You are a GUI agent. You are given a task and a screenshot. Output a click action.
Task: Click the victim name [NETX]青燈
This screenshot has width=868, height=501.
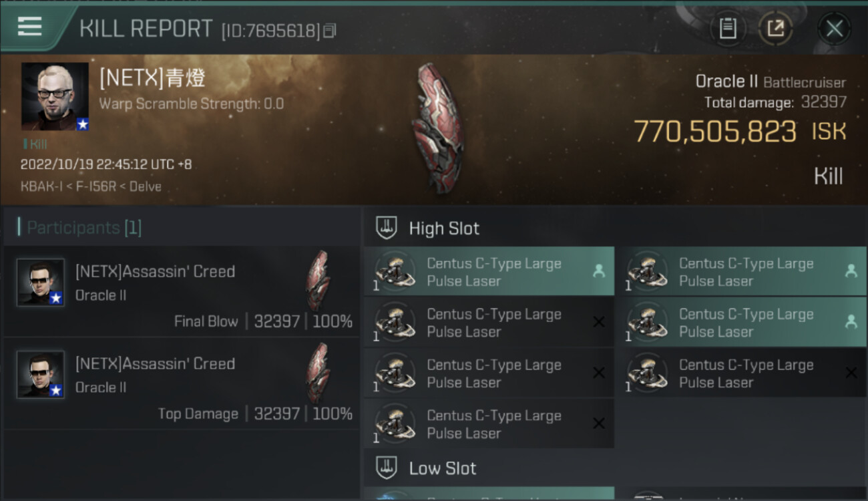pos(152,79)
